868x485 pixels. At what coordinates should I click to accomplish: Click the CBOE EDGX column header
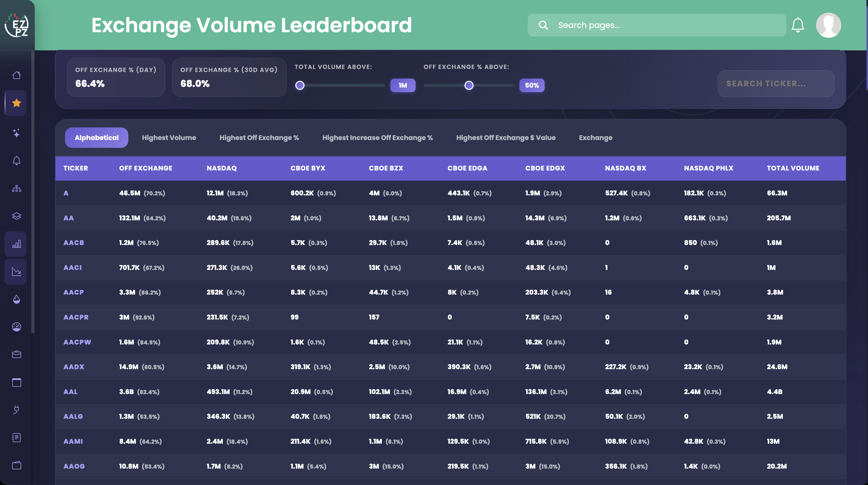(x=545, y=168)
